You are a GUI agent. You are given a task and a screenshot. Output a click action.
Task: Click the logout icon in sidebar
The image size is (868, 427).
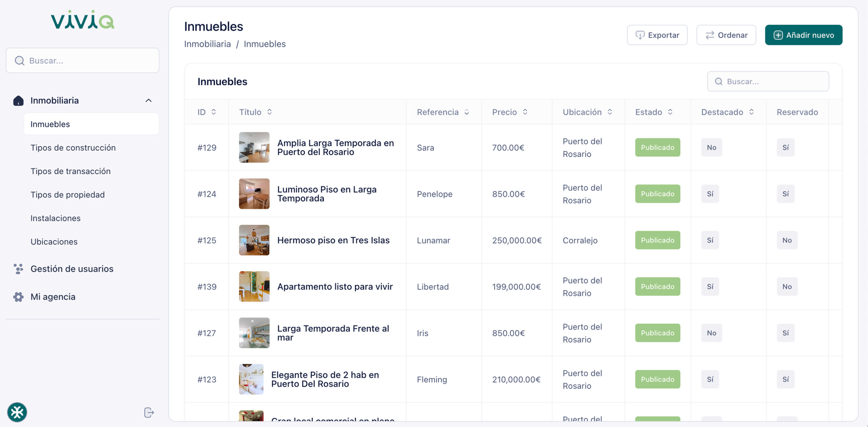pyautogui.click(x=149, y=412)
